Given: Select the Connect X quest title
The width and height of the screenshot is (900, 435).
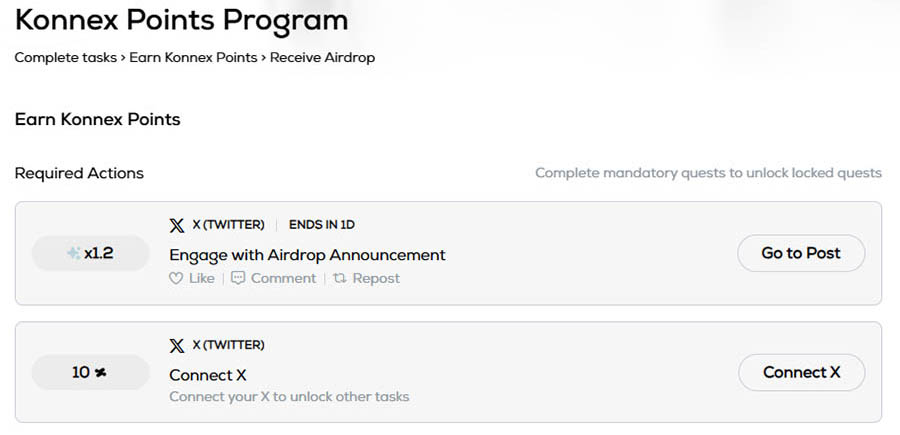Looking at the screenshot, I should click(208, 375).
